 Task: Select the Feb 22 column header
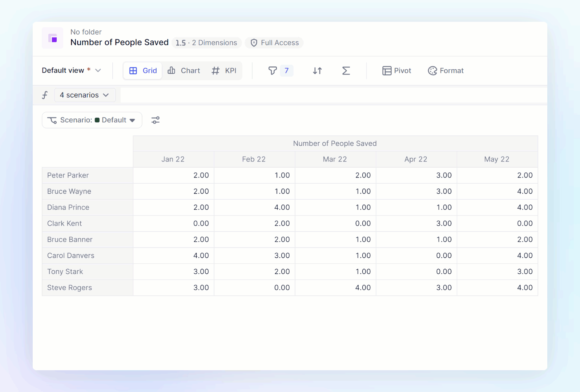tap(254, 159)
